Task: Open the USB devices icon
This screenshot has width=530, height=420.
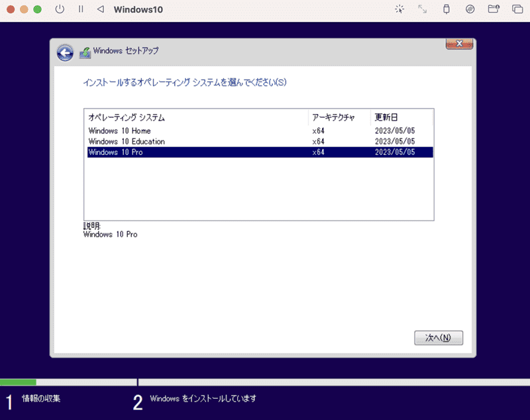Action: pyautogui.click(x=447, y=9)
